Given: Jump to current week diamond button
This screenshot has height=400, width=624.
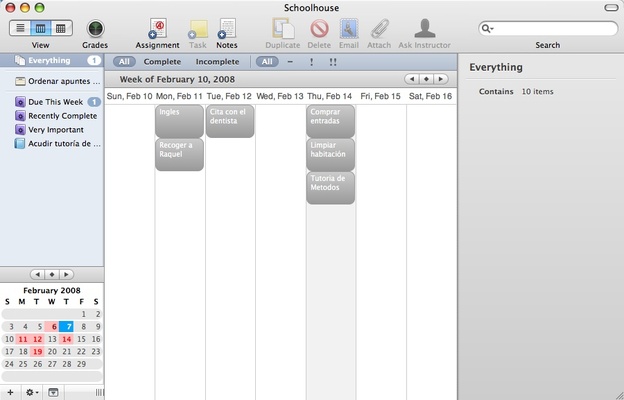Looking at the screenshot, I should pos(426,79).
